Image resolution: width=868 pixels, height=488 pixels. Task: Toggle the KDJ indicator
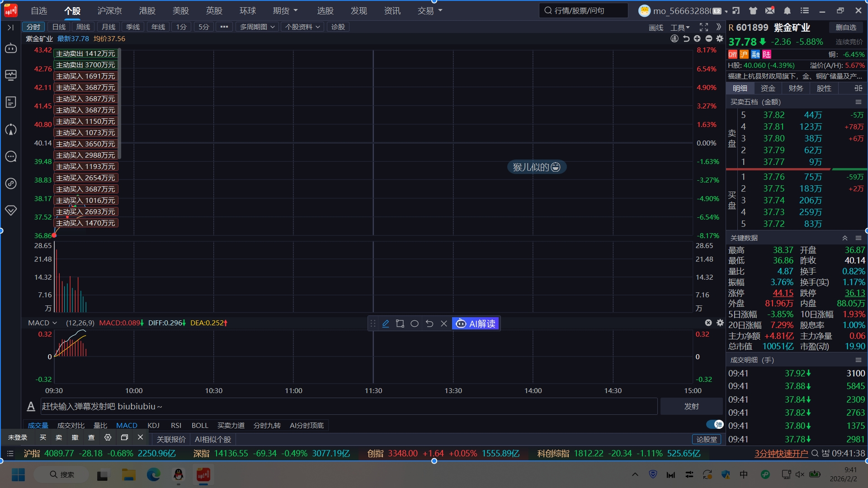coord(153,425)
